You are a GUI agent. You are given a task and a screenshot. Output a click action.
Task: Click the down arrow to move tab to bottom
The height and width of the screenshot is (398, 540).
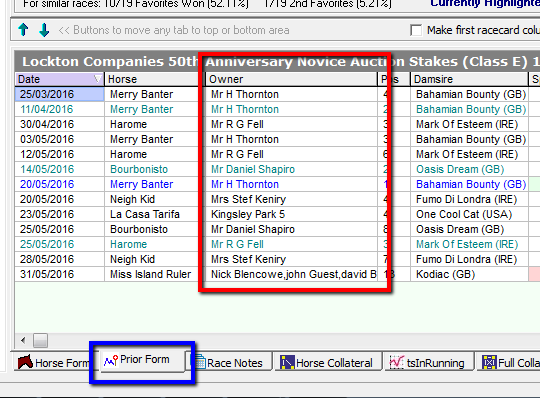pos(44,30)
